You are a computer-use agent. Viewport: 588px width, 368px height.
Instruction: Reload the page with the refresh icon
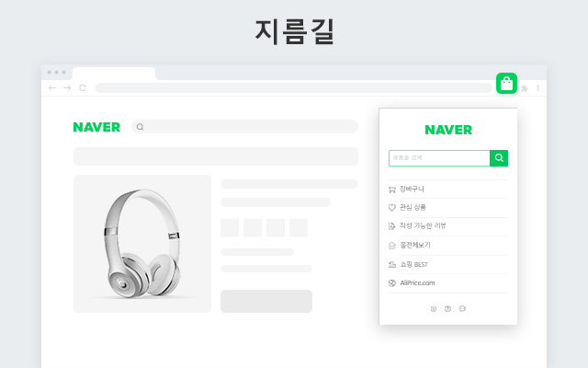[83, 88]
